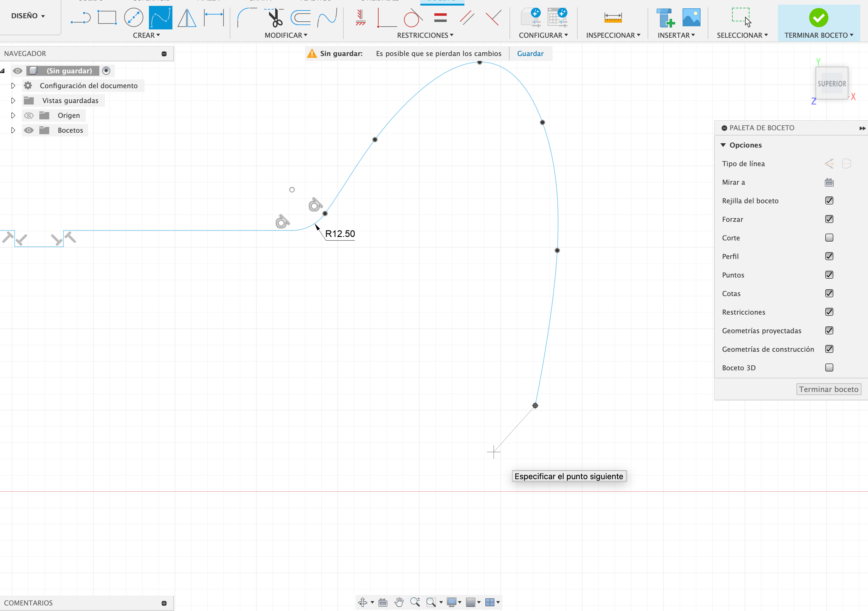Click the Change Parameters icon under Configurar

click(531, 18)
